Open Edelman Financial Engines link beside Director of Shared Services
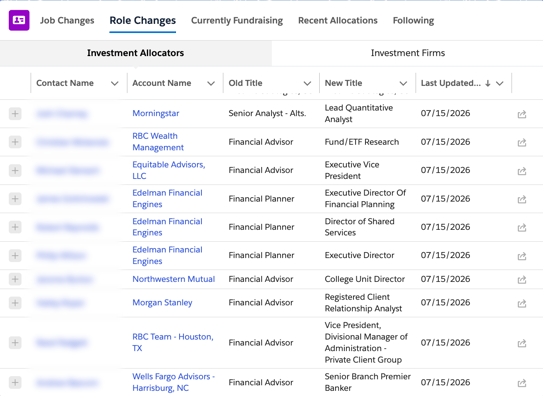543x396 pixels. pos(167,227)
